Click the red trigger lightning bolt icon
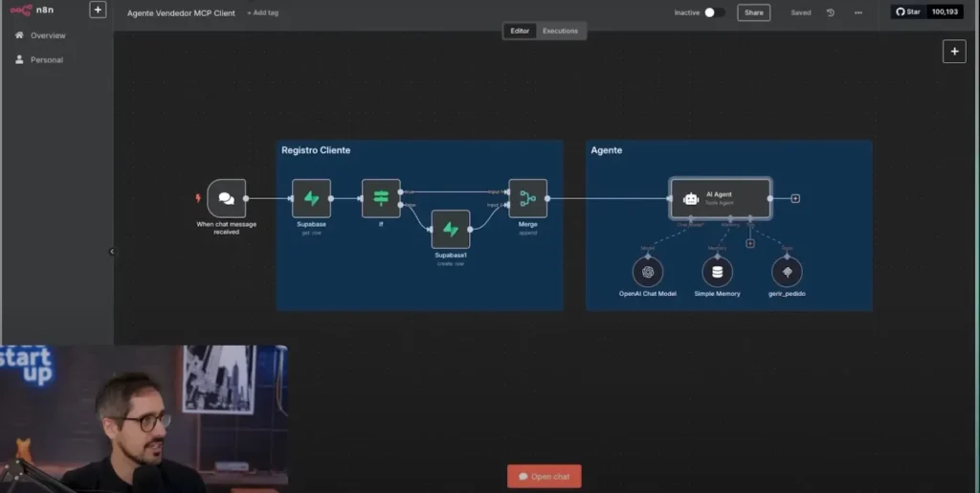The width and height of the screenshot is (980, 493). (198, 198)
